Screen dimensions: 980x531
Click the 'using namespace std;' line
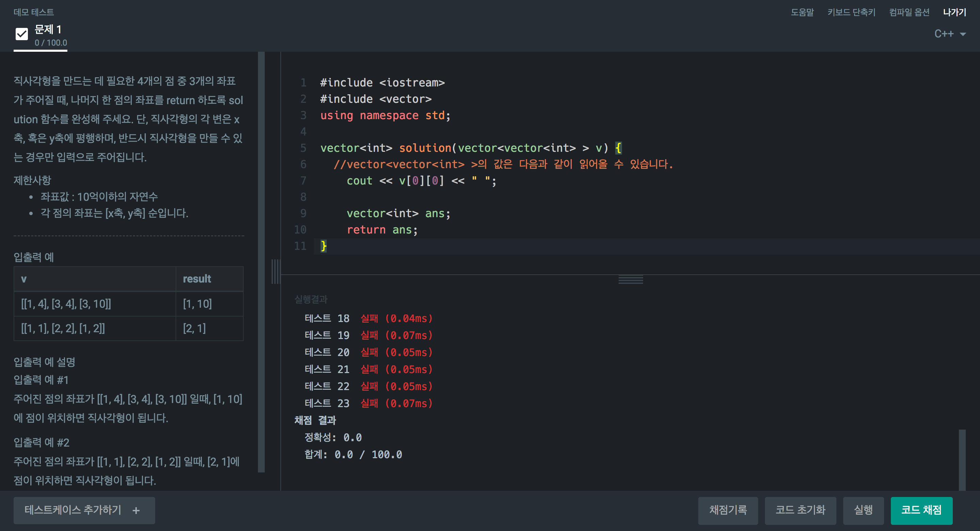385,115
